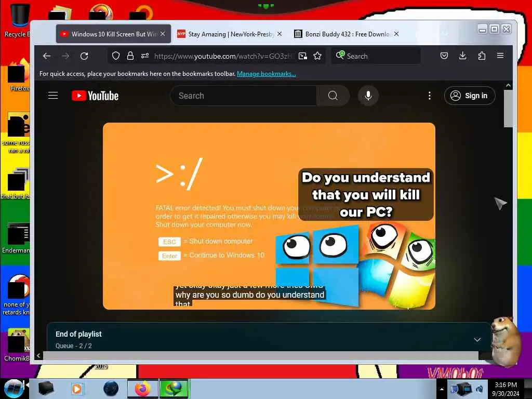
Task: Open the media player taskbar icon
Action: pyautogui.click(x=77, y=389)
